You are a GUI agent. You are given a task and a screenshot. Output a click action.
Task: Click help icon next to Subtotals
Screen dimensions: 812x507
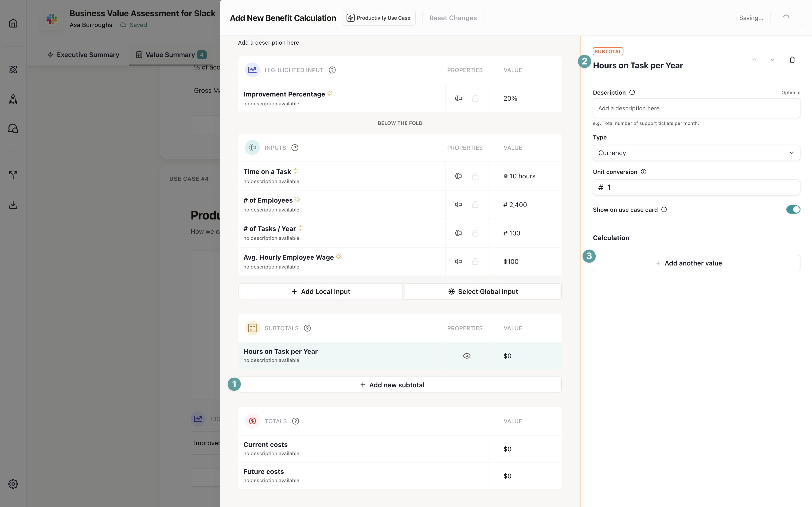pos(307,328)
